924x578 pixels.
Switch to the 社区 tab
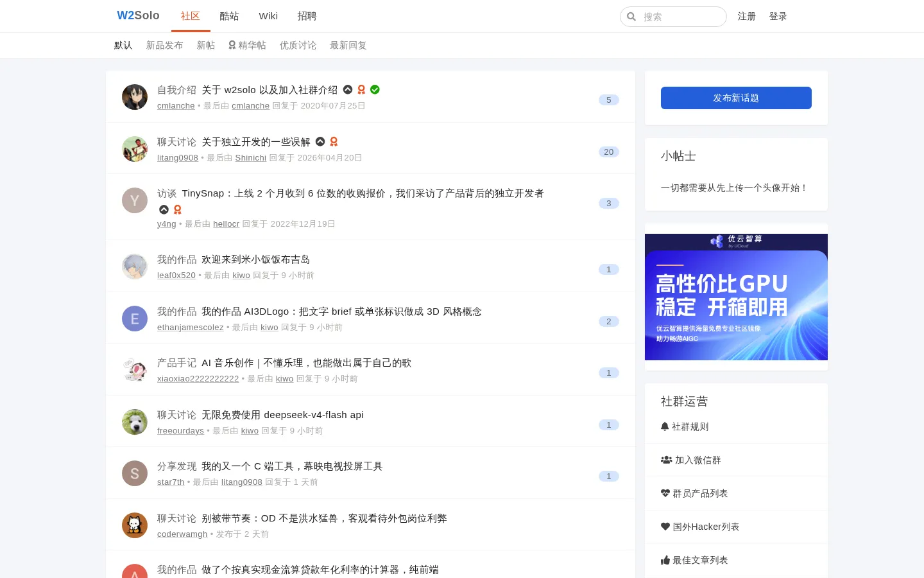click(191, 16)
